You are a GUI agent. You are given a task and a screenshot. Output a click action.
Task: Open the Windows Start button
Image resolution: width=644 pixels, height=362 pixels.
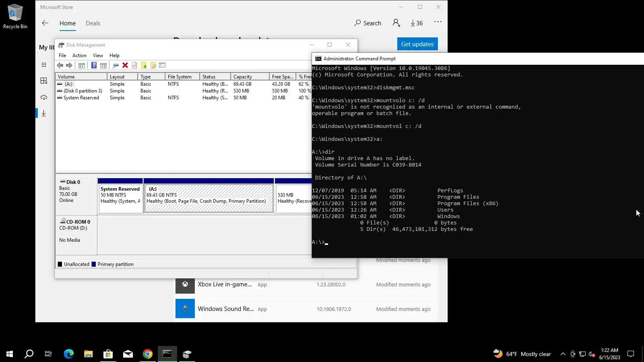(10, 354)
